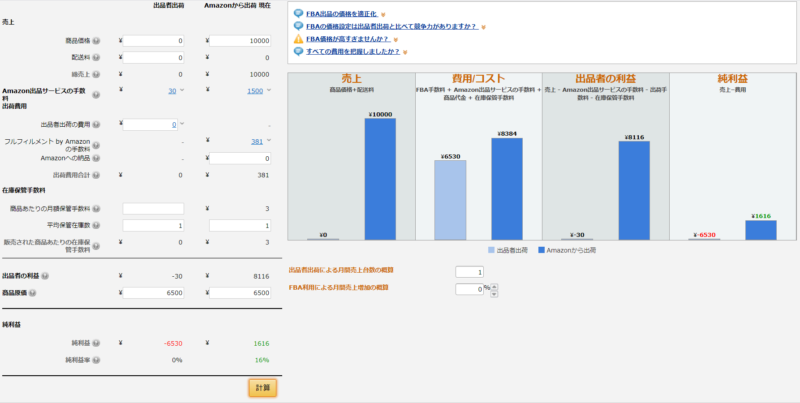Click 出品者出荷による月間売上台数の概算 field
800x403 pixels.
tap(469, 272)
